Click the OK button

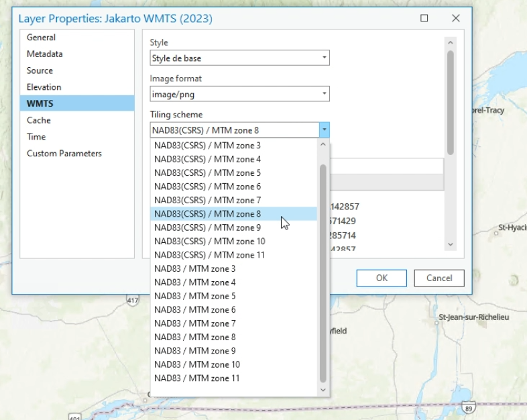382,278
